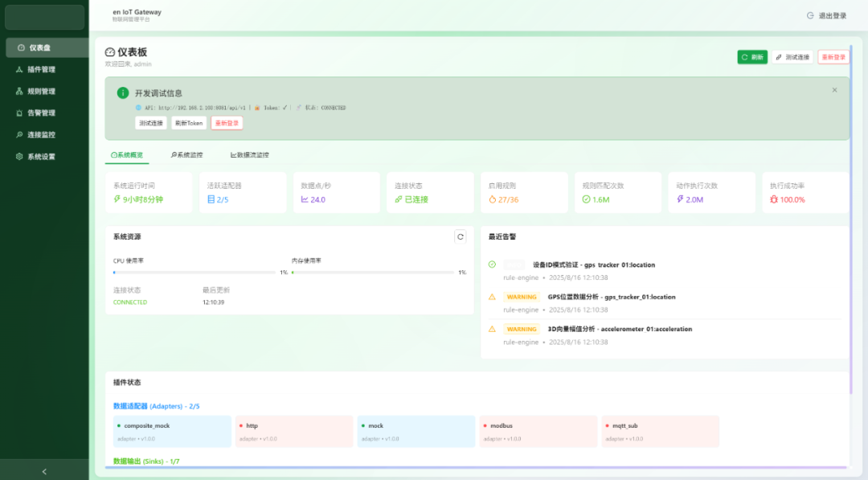
Task: Select the http adapter card
Action: coord(294,431)
